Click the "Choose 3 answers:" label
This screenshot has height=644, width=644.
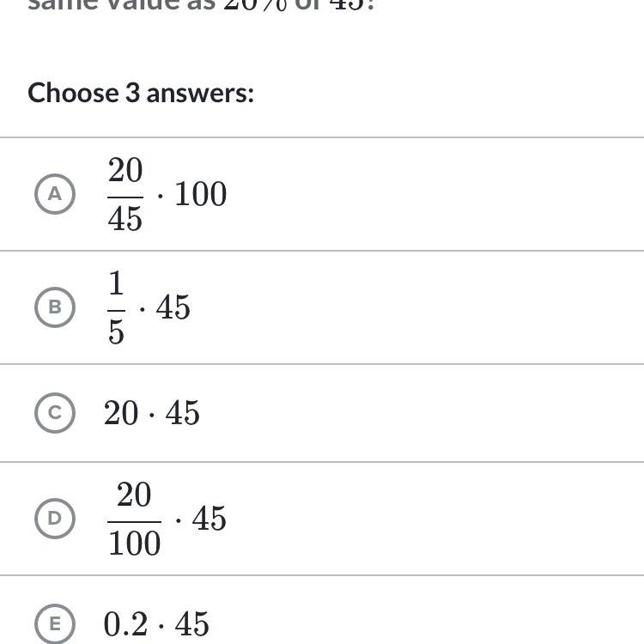click(141, 93)
